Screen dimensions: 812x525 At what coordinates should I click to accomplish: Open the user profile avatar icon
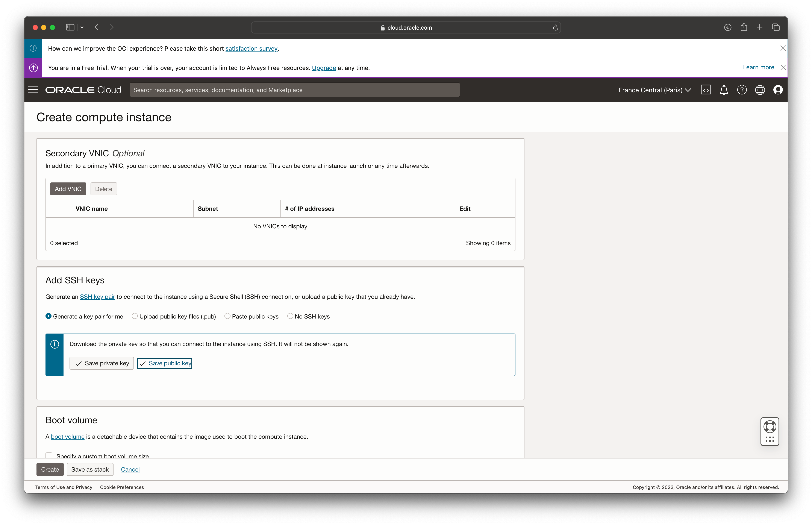(x=778, y=90)
